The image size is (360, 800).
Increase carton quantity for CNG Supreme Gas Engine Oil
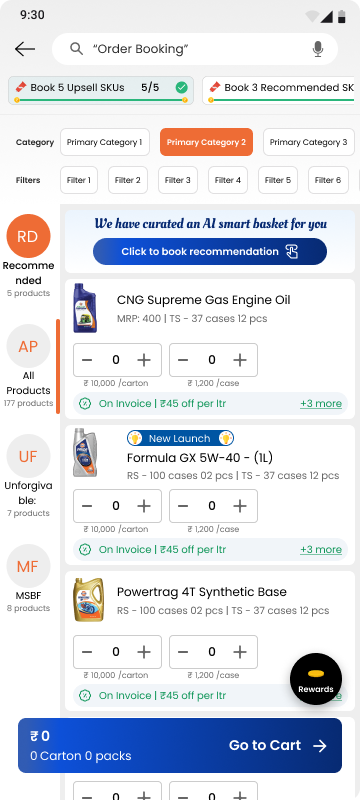[144, 360]
